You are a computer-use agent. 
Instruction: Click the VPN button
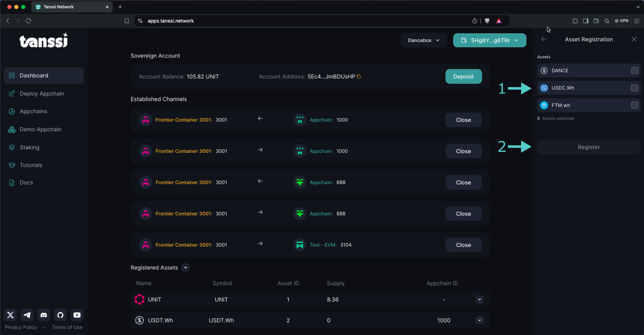coord(622,21)
